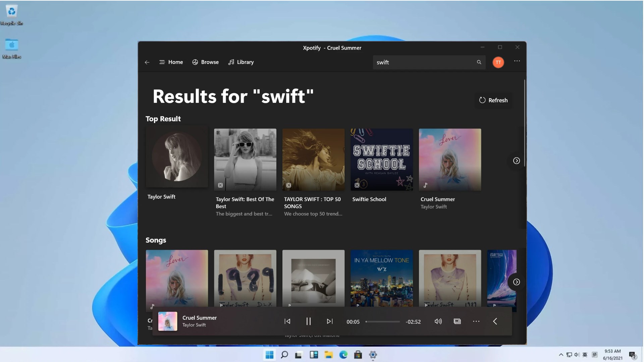Viewport: 644px width, 362px height.
Task: Click the back arrow in Xpotify
Action: click(x=147, y=62)
